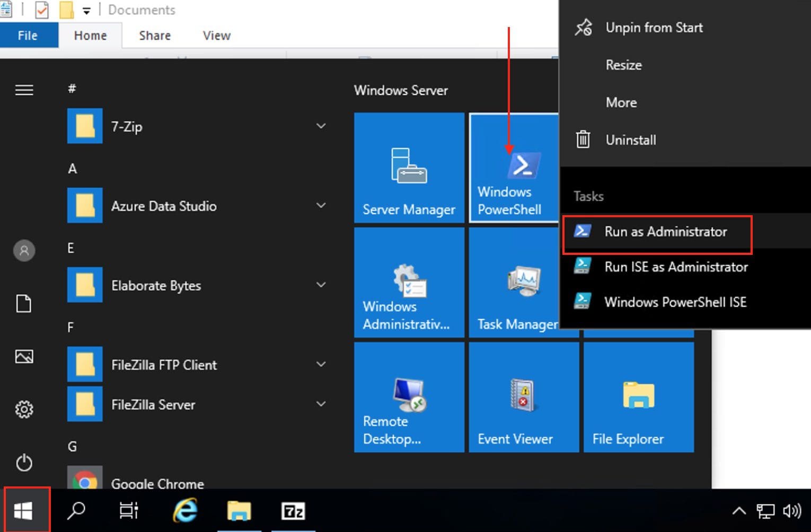The height and width of the screenshot is (532, 811).
Task: Open the File Explorer tile
Action: pyautogui.click(x=638, y=397)
